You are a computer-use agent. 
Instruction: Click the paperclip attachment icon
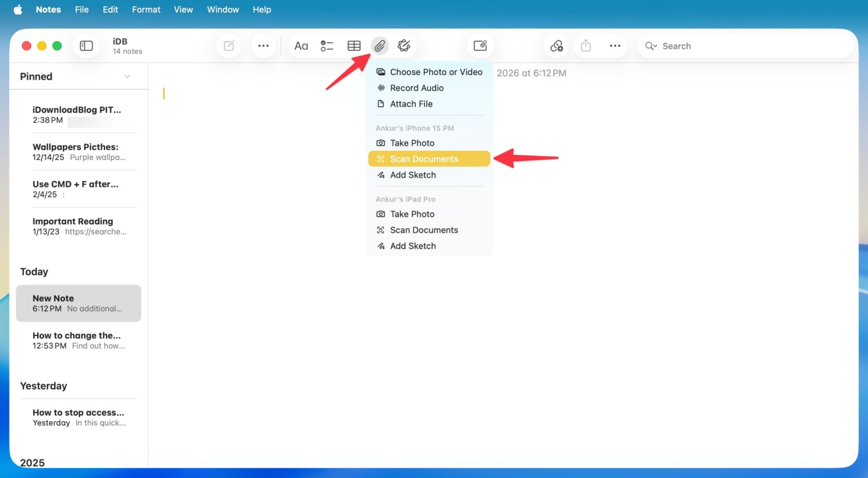[x=380, y=46]
